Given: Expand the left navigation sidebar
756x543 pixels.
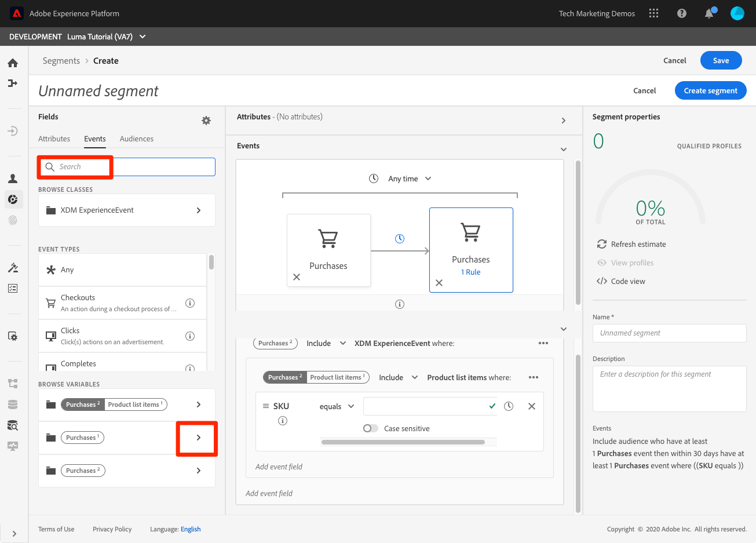Looking at the screenshot, I should [14, 534].
